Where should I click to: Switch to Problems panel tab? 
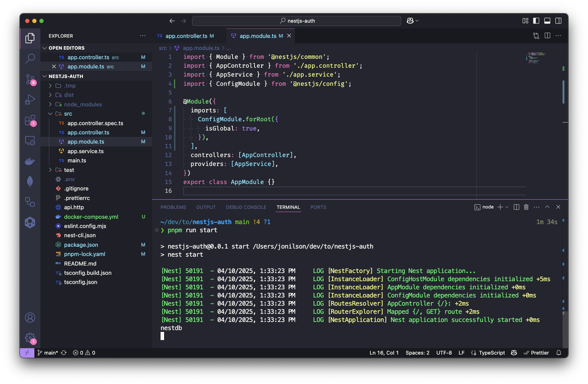click(x=173, y=207)
